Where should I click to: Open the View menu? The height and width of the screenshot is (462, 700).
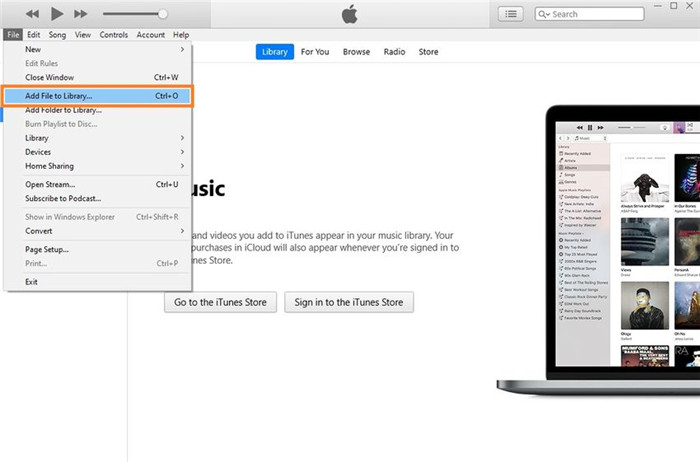(x=83, y=34)
